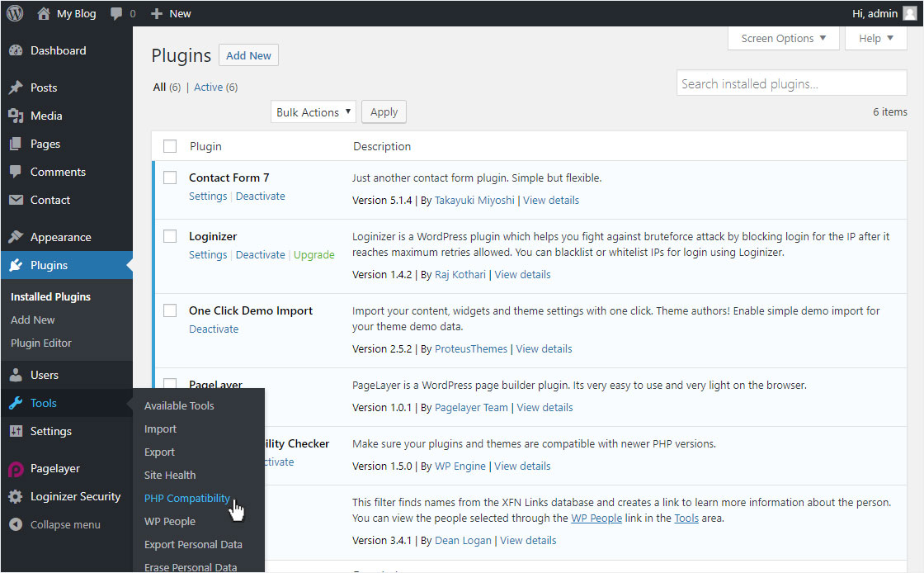This screenshot has width=924, height=573.
Task: Follow the Tools link in plugin description
Action: pyautogui.click(x=686, y=519)
